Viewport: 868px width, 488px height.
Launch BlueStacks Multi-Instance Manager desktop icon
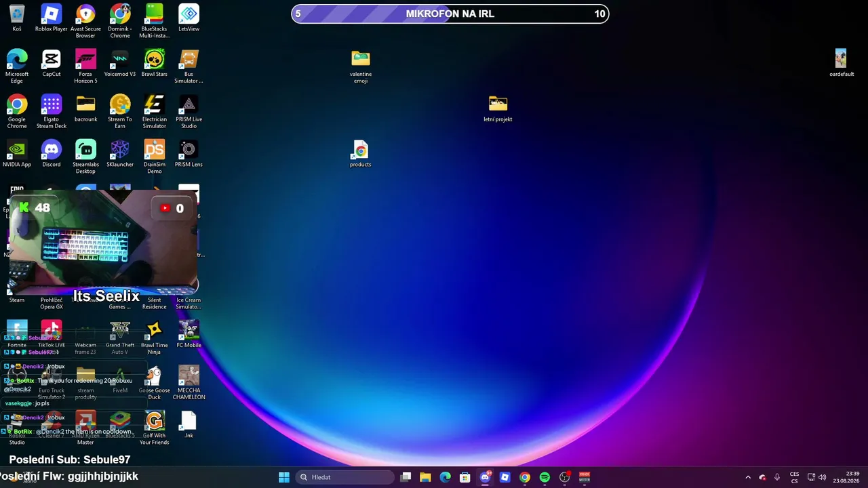coord(154,21)
